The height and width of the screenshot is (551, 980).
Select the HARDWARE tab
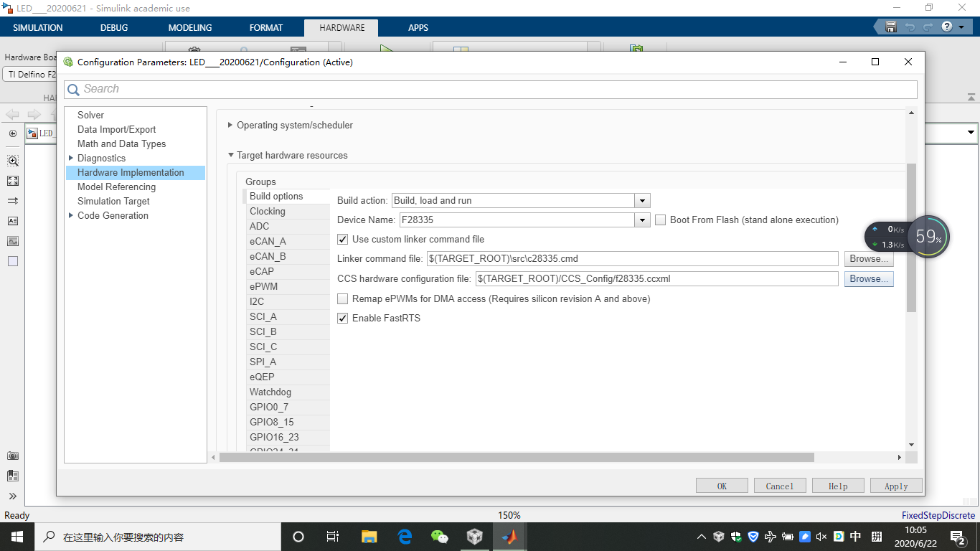(342, 28)
